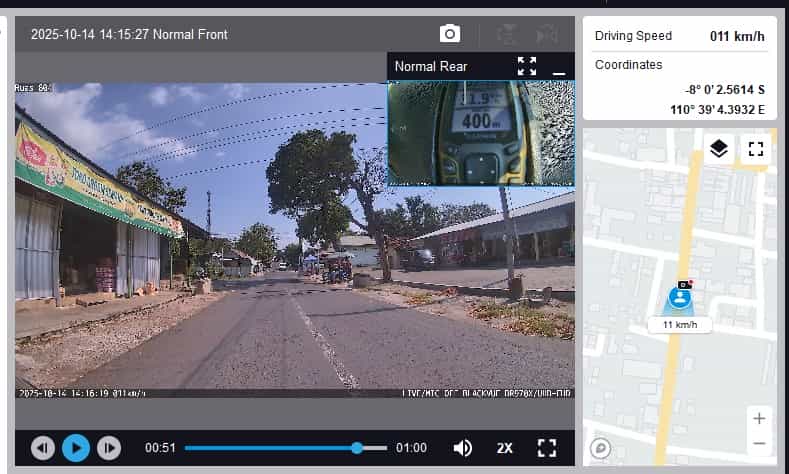Screen dimensions: 789x474
Task: Click the rear camera picture-in-picture thumbnail
Action: pyautogui.click(x=481, y=133)
